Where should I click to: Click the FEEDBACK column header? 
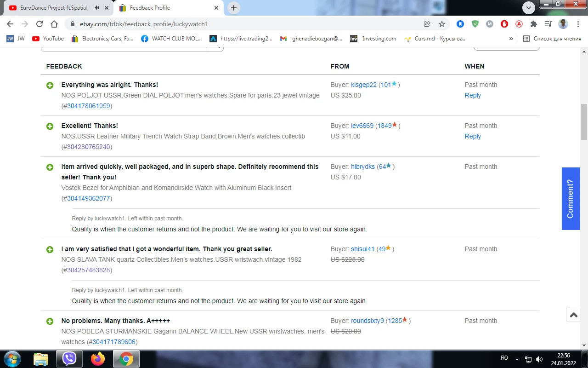pos(64,66)
